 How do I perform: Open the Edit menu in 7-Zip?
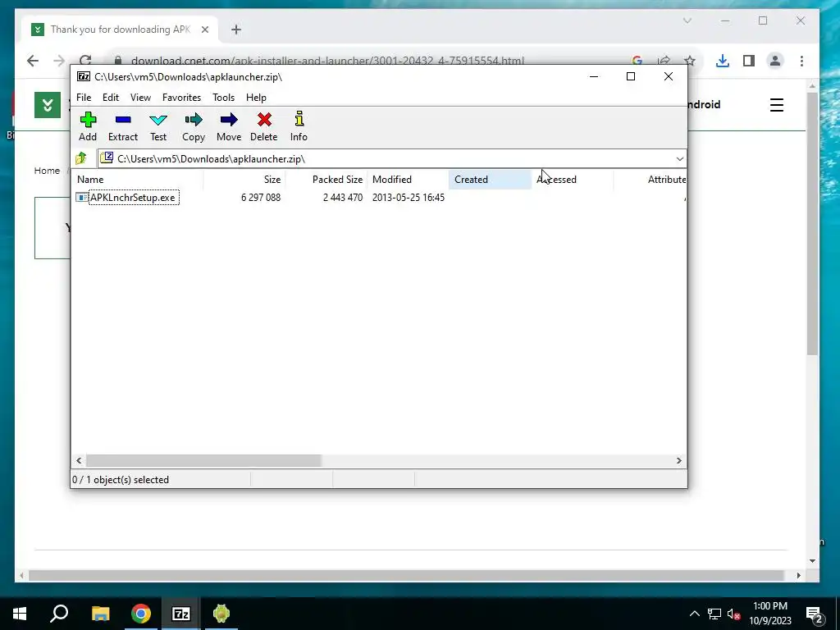[x=111, y=98]
